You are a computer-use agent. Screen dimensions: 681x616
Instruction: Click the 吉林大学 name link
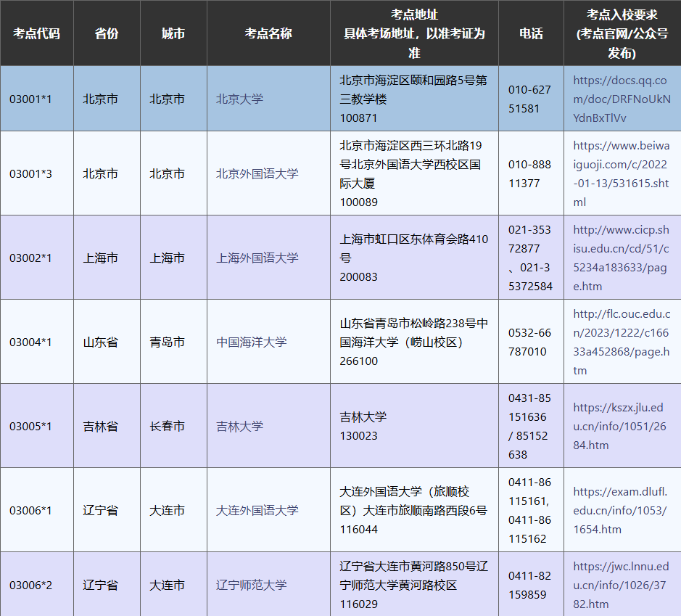[239, 427]
